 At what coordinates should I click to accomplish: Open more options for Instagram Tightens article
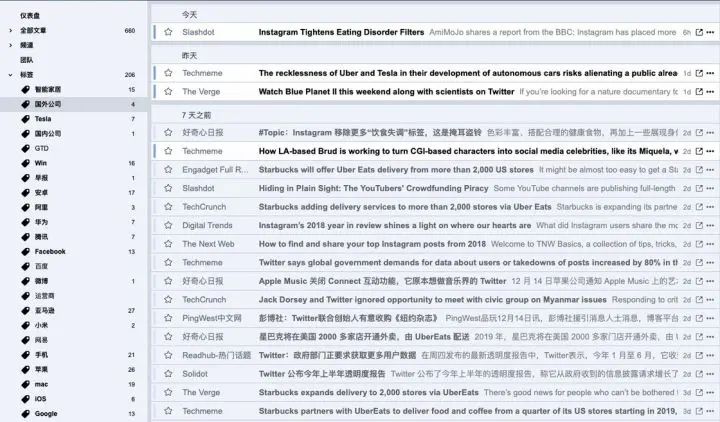point(710,32)
